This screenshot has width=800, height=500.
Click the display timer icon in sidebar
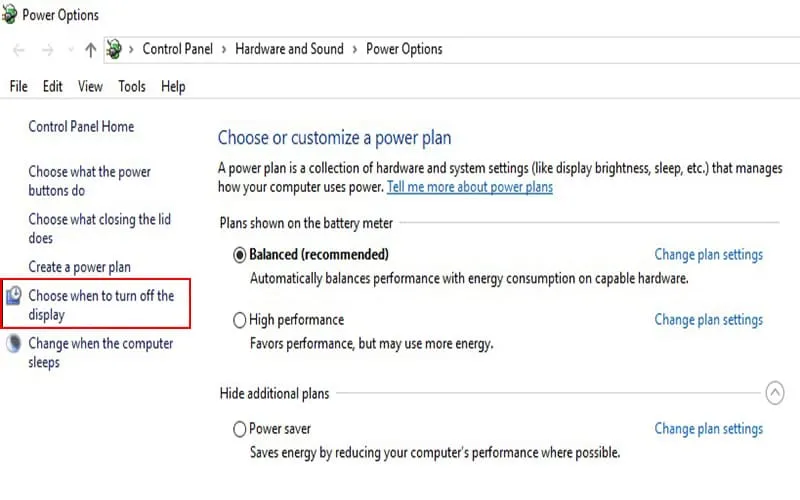tap(14, 296)
